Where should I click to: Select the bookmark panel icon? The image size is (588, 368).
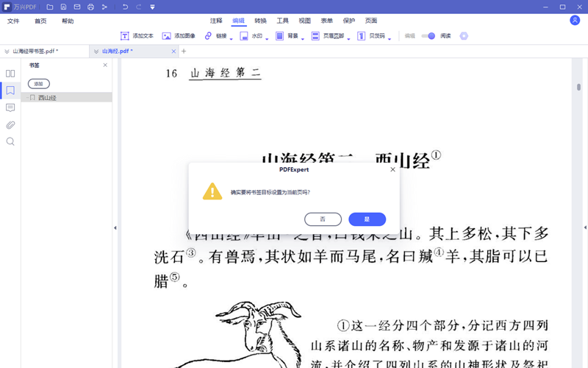[10, 91]
